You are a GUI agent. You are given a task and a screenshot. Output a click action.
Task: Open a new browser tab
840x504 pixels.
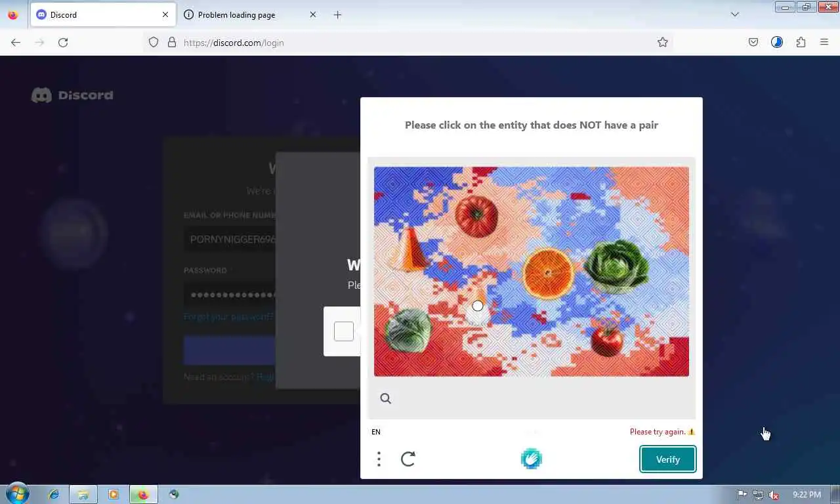click(337, 14)
